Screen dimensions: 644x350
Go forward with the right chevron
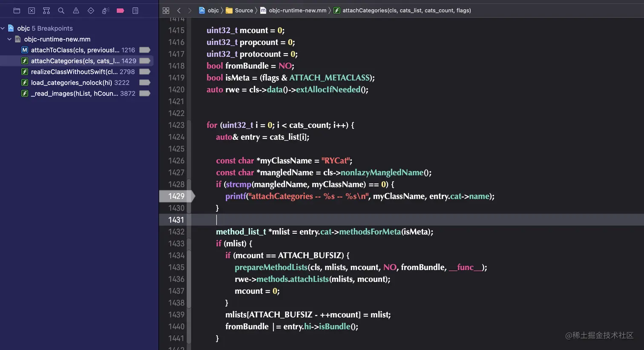(x=190, y=11)
